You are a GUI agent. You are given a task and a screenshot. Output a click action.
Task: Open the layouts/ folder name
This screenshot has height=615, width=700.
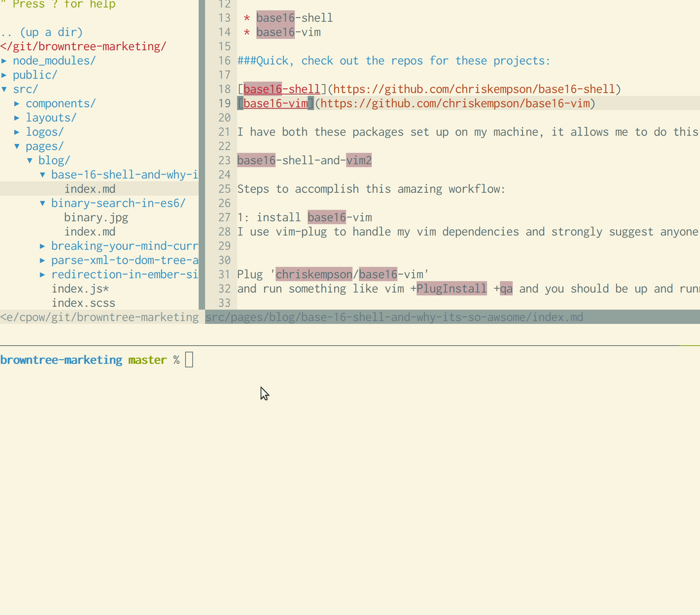51,118
